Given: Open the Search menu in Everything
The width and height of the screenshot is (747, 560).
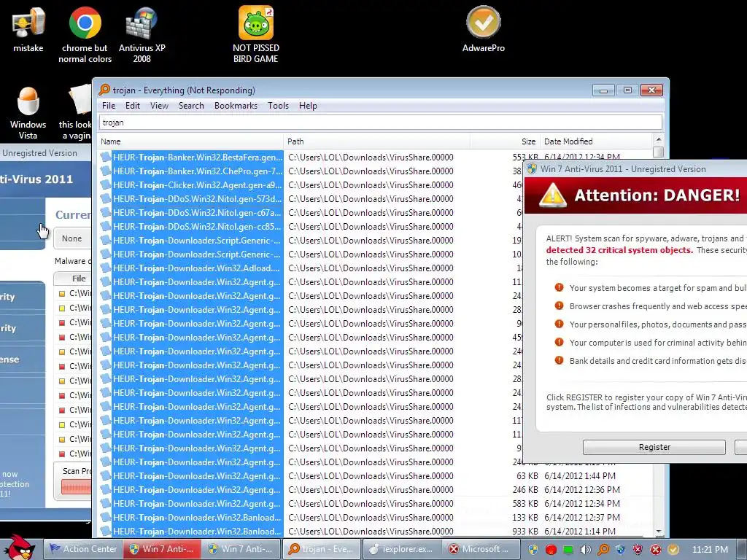Looking at the screenshot, I should click(x=191, y=106).
